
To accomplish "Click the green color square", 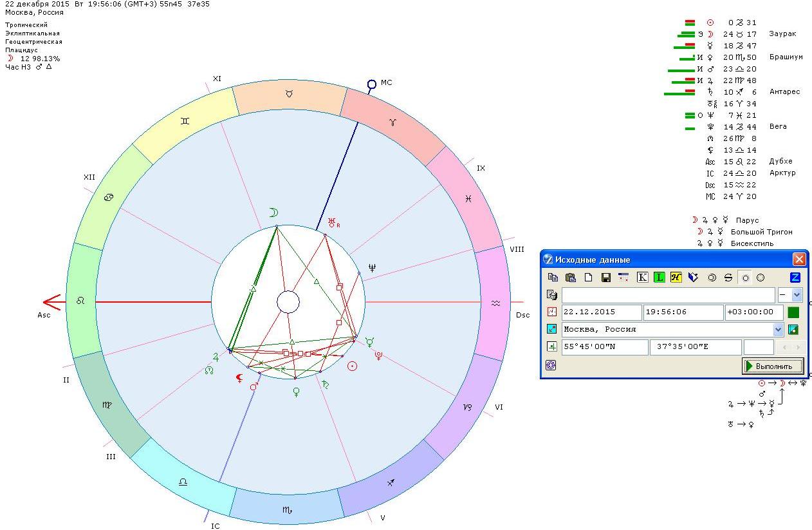I will click(793, 312).
